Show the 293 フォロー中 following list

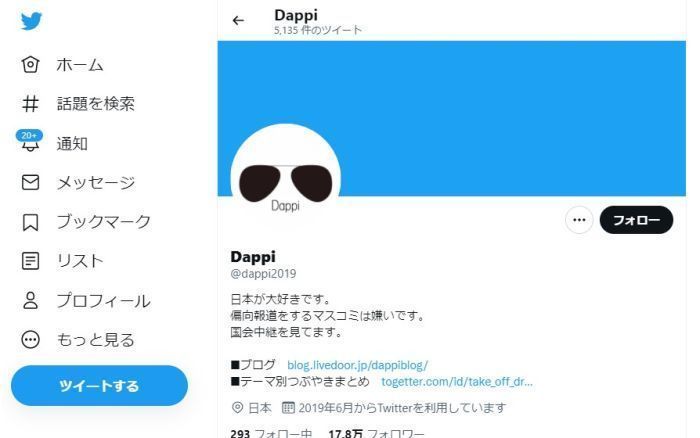click(271, 433)
